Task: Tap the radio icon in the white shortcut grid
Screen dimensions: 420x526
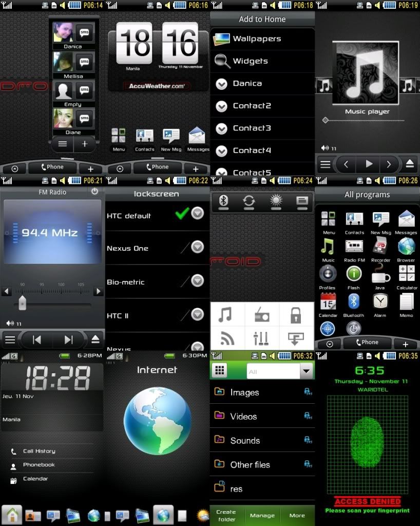Action: pos(261,315)
